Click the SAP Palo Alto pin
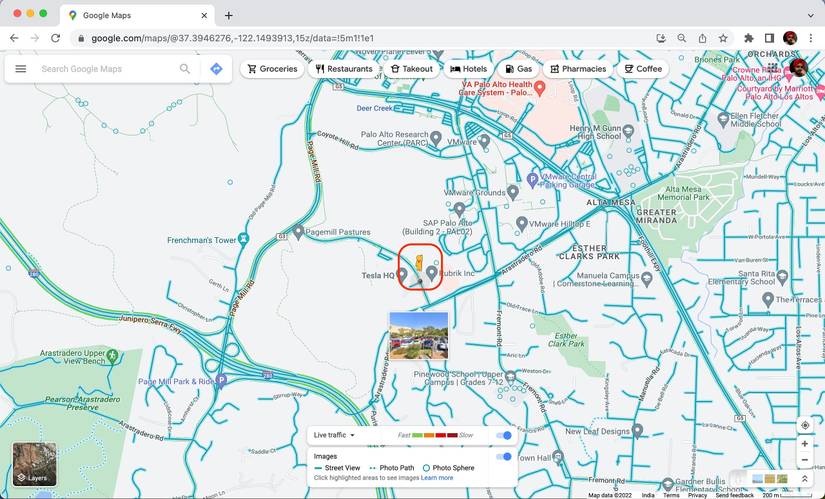This screenshot has height=499, width=825. pyautogui.click(x=459, y=209)
